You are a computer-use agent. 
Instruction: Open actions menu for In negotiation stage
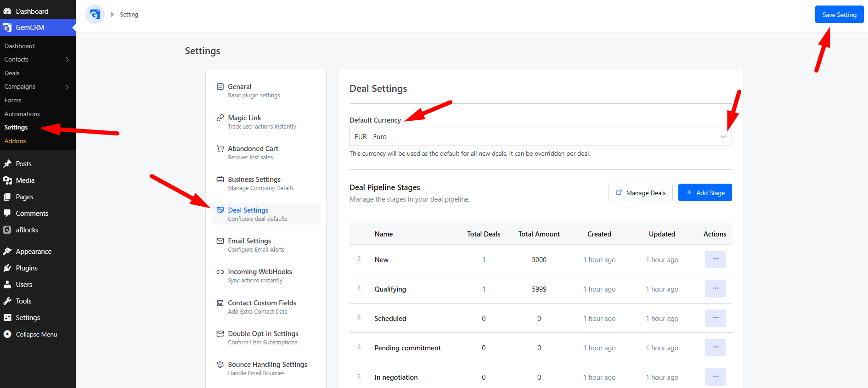click(716, 377)
